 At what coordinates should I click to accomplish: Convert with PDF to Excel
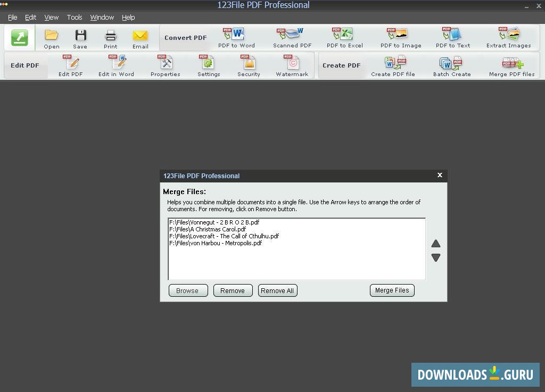[345, 38]
